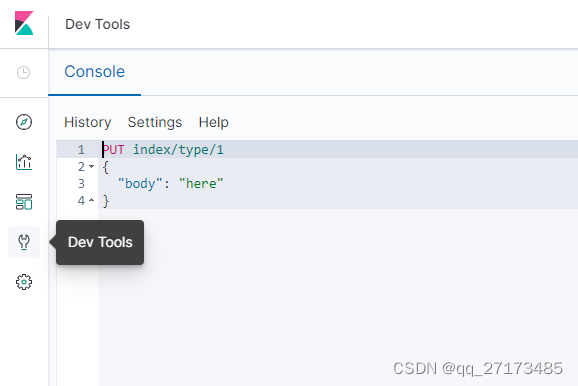Click the Kibana logo icon

[24, 23]
